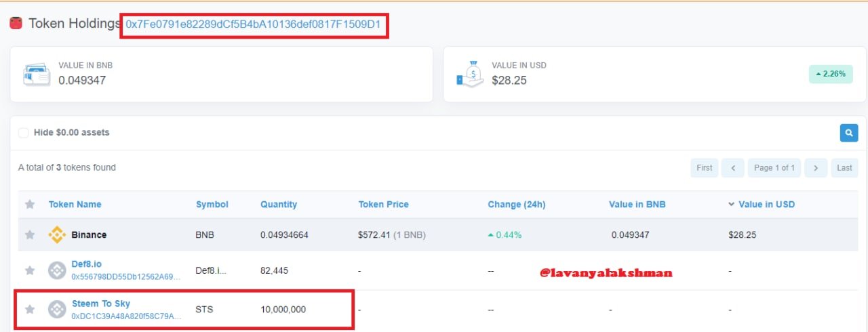Click the Binance BNB logo icon
Image resolution: width=868 pixels, height=332 pixels.
[57, 235]
